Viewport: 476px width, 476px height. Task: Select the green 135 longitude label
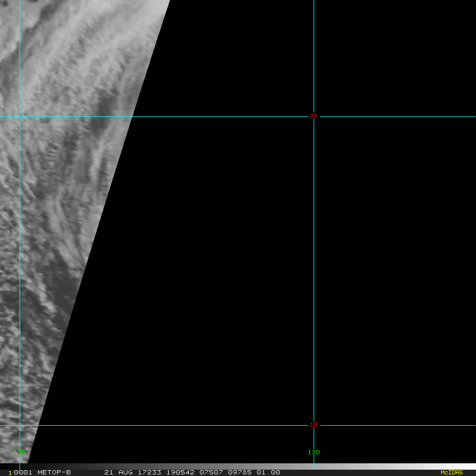pos(20,452)
